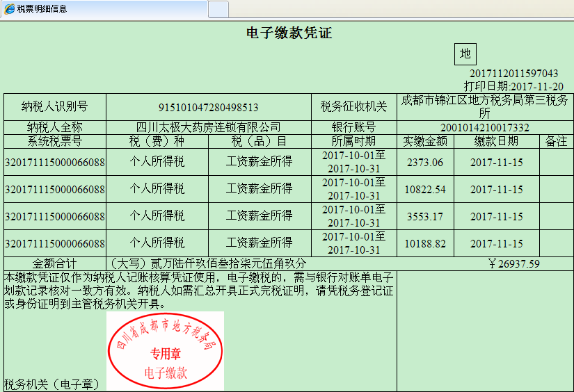This screenshot has width=574, height=392.
Task: Click the 税务征收机关 label cell
Action: (354, 107)
